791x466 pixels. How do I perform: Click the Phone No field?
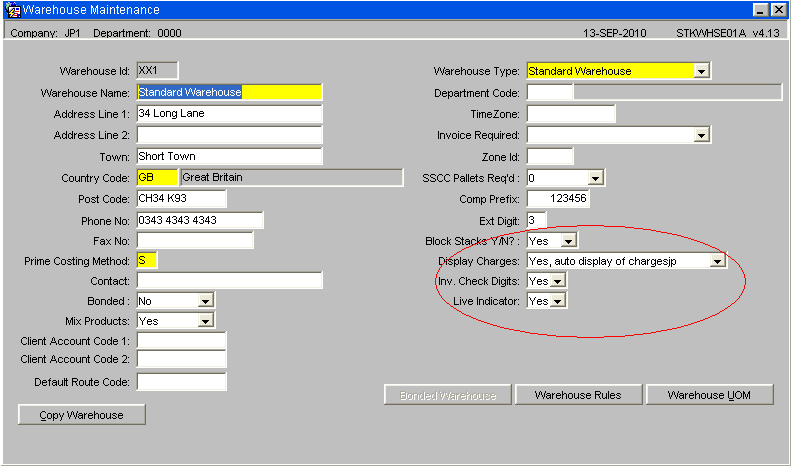(200, 220)
